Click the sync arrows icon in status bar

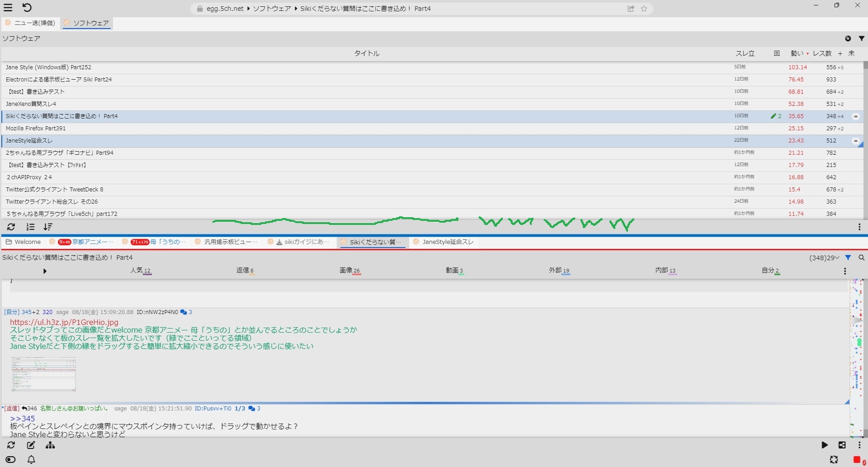click(x=834, y=460)
